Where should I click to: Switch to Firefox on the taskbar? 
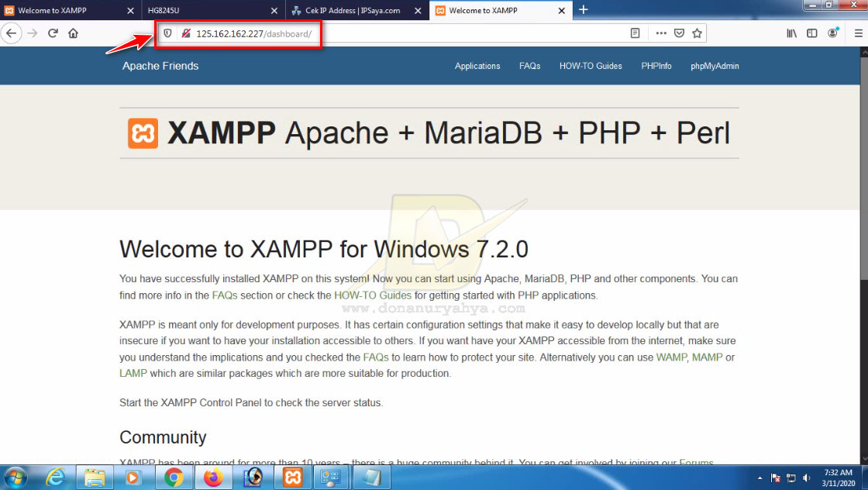click(x=213, y=478)
